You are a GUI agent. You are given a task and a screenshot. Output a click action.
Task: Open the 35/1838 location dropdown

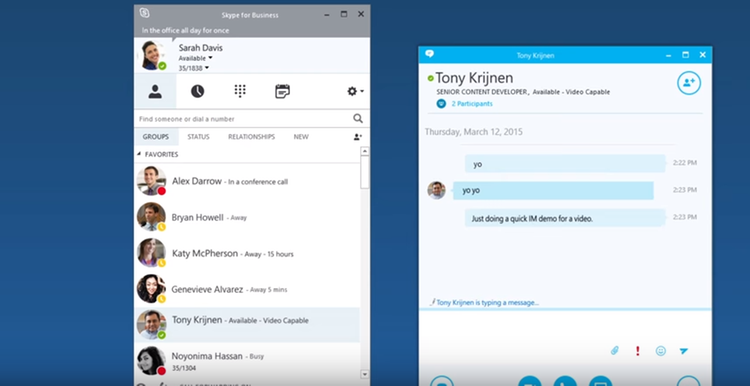point(194,68)
